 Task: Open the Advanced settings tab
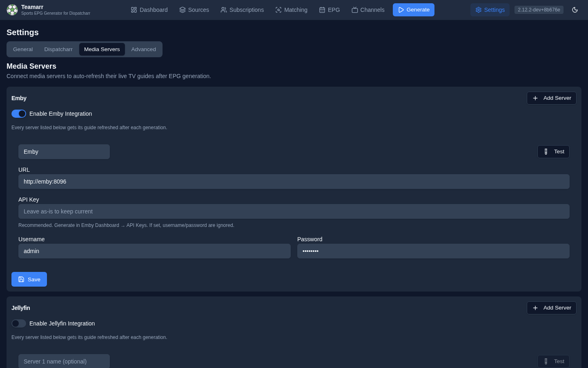(144, 49)
